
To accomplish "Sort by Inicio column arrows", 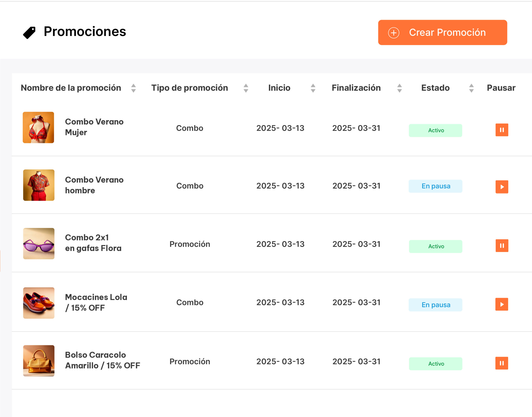I will tap(313, 88).
